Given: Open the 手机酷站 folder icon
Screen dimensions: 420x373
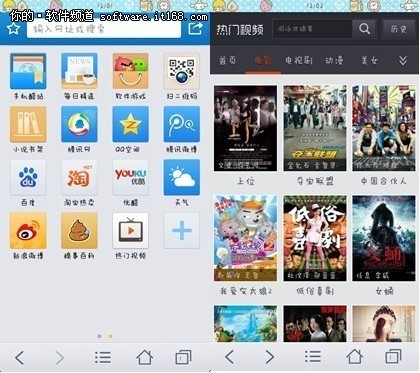Looking at the screenshot, I should coord(28,71).
